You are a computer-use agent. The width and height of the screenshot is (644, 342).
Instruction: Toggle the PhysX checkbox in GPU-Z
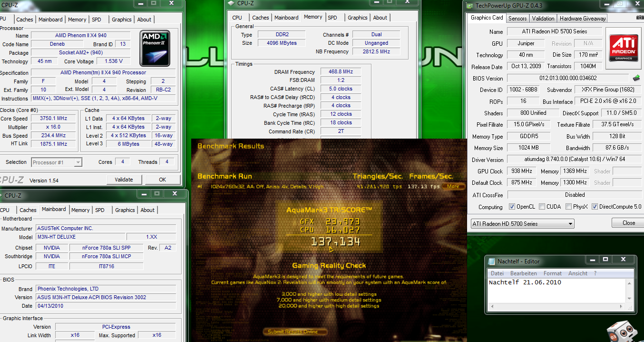pyautogui.click(x=569, y=207)
